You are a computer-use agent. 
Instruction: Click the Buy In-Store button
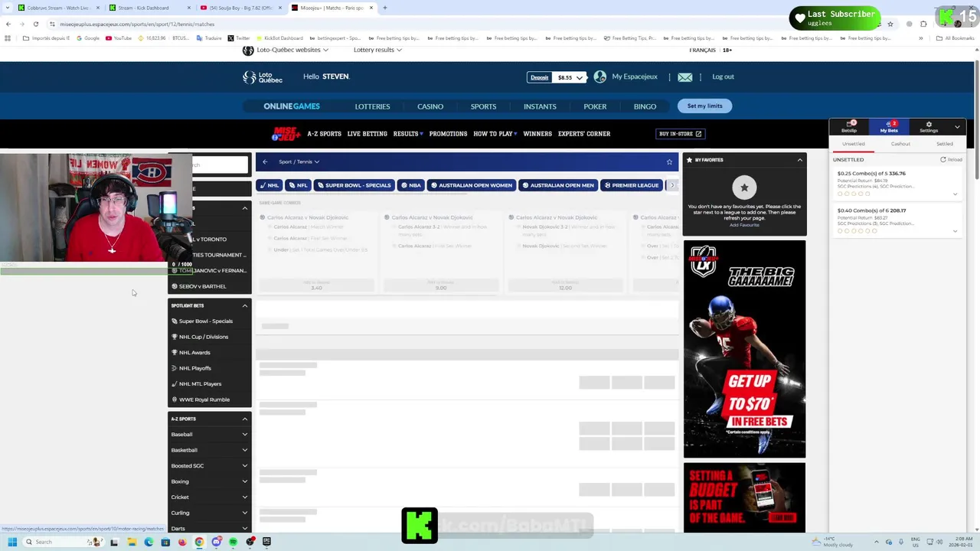tap(681, 134)
